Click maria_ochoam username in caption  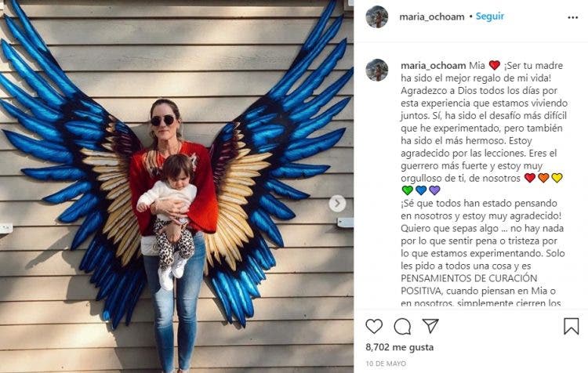coord(433,66)
